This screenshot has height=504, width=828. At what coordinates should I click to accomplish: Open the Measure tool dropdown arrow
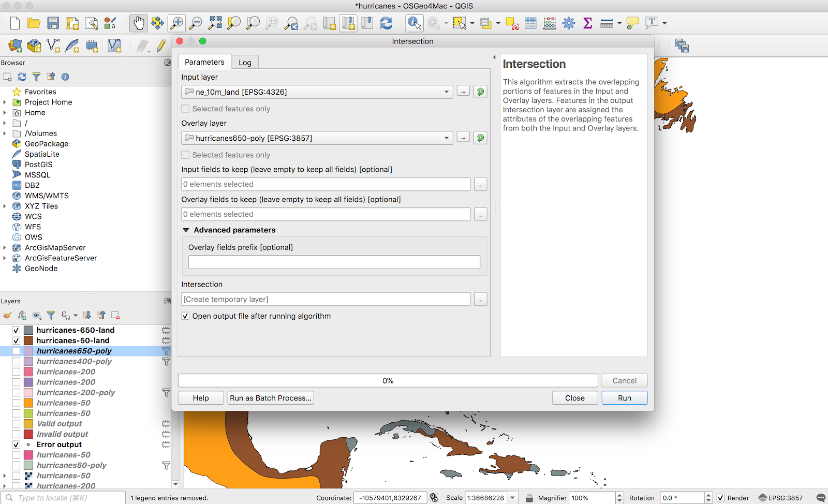pyautogui.click(x=619, y=23)
